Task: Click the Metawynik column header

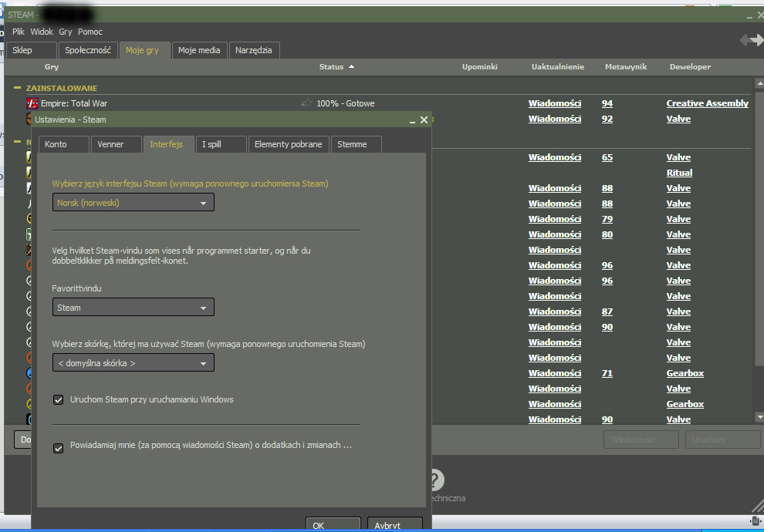Action: (x=626, y=66)
